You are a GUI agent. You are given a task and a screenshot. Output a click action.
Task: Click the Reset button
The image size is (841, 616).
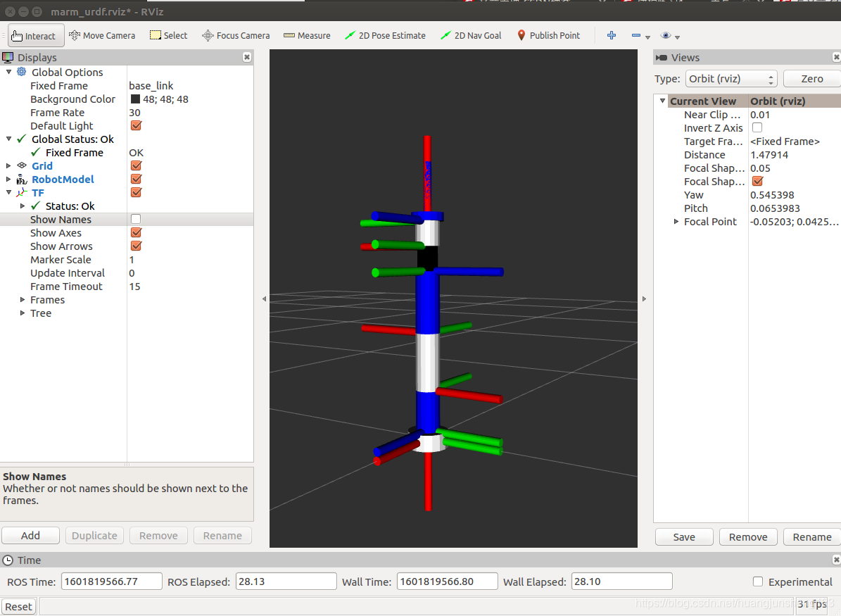(x=19, y=606)
